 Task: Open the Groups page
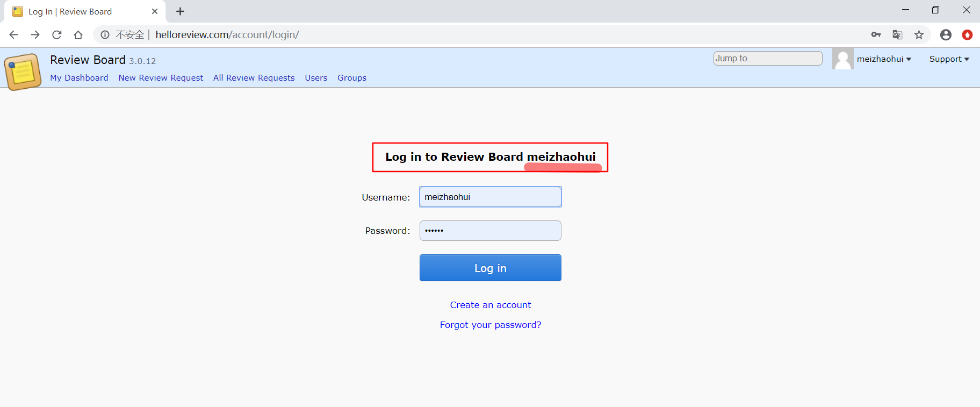tap(352, 78)
